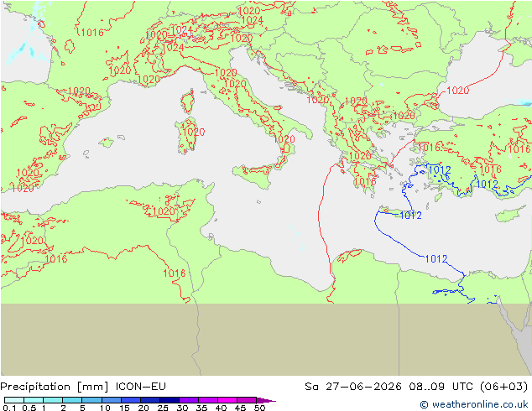Click the legend arrow tip beyond 50 mm

(266, 400)
